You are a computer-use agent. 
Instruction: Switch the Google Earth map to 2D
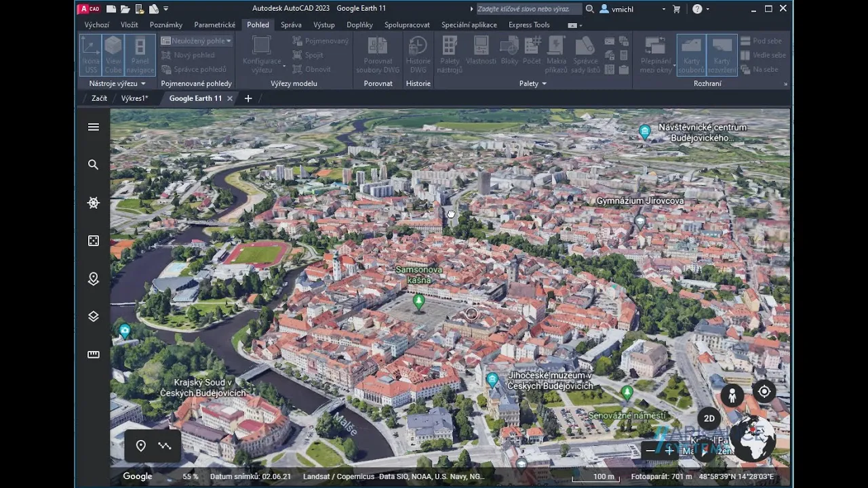point(709,418)
